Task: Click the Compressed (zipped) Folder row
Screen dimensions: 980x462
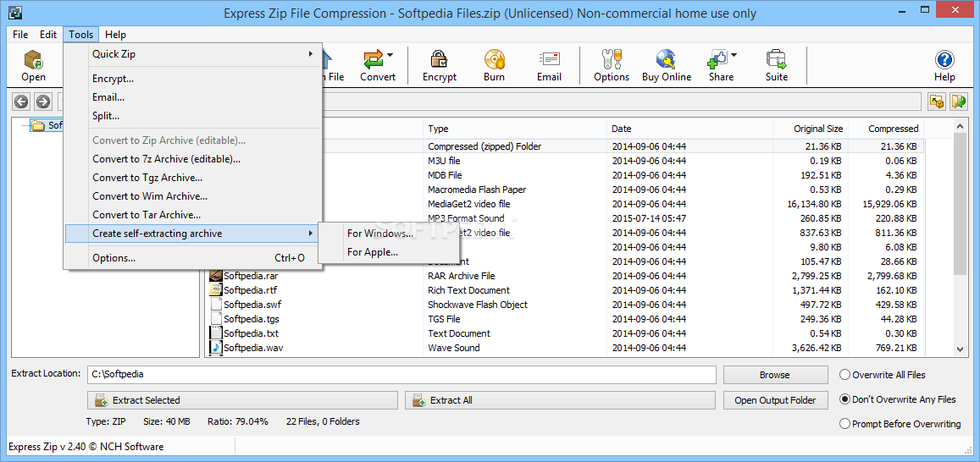Action: pyautogui.click(x=565, y=146)
